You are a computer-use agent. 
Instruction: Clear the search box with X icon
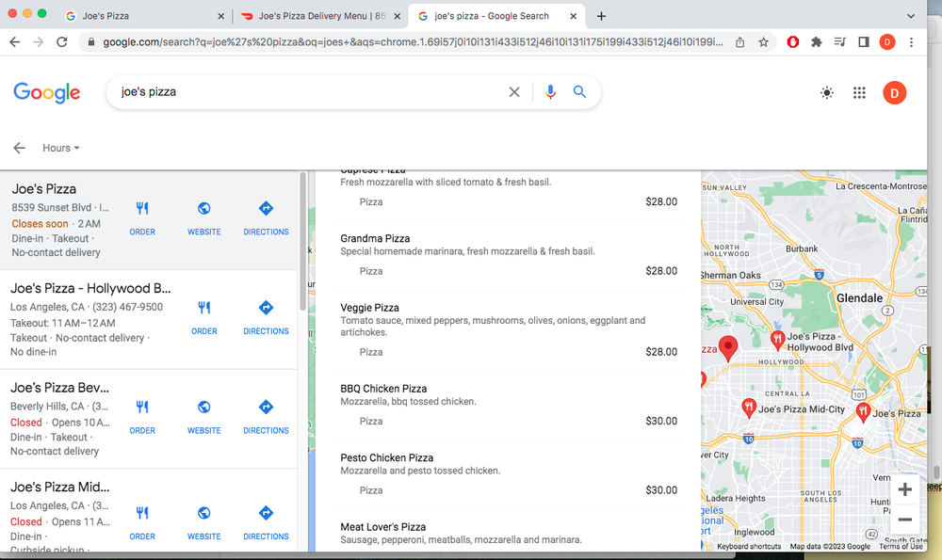coord(514,92)
